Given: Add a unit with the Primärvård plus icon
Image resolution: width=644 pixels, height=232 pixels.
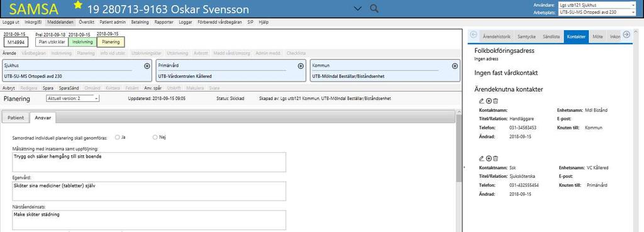Looking at the screenshot, I should pos(301,66).
